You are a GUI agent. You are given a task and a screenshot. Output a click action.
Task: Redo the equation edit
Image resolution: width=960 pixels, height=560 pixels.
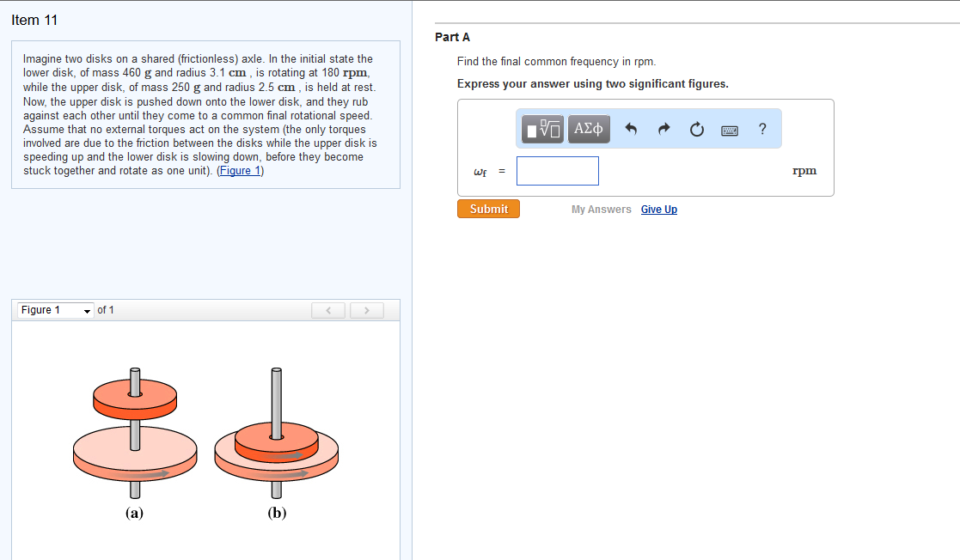click(x=663, y=128)
